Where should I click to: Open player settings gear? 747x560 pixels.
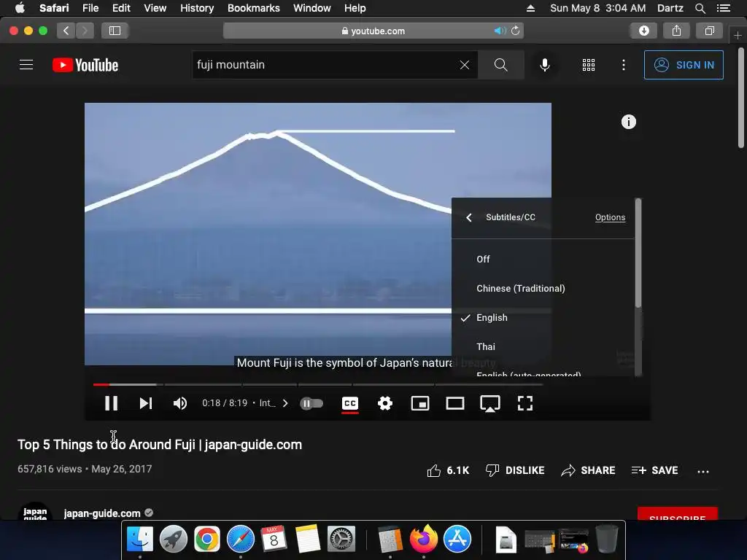(385, 403)
